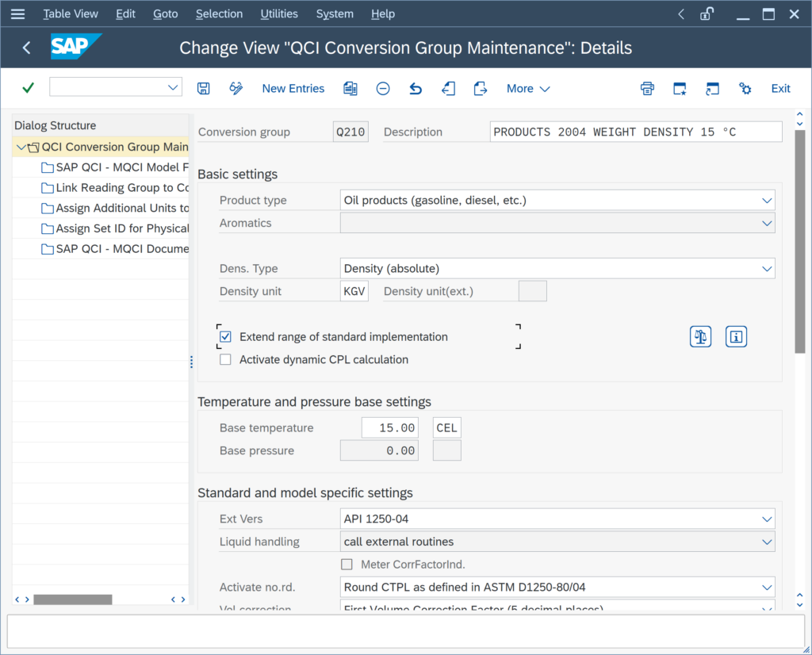
Task: Go to previous entry icon
Action: click(x=449, y=89)
